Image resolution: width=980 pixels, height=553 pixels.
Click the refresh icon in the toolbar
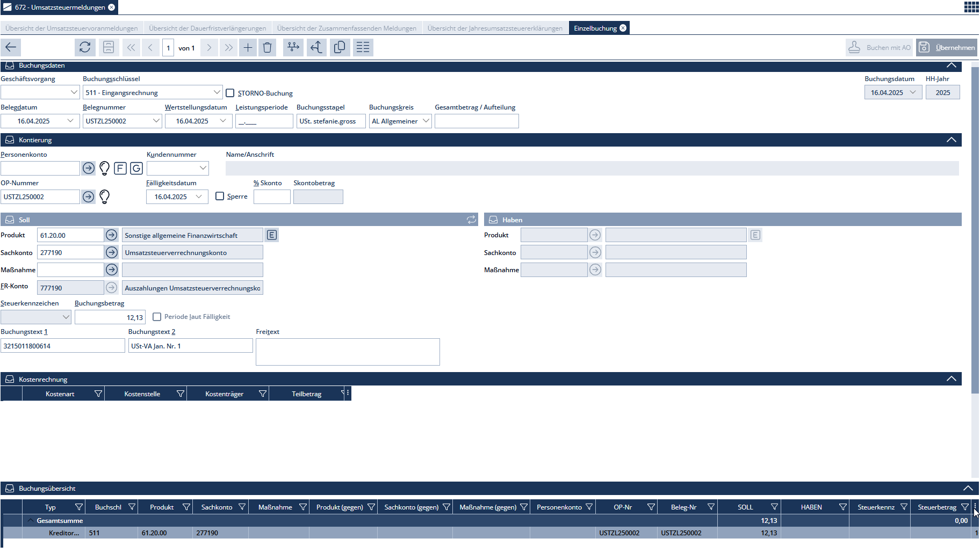(85, 47)
